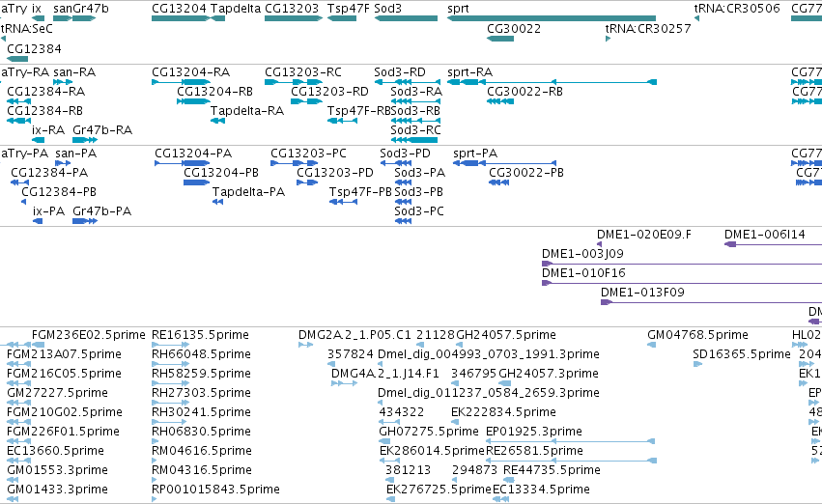
Task: Open the CG30022 gene label
Action: [514, 29]
